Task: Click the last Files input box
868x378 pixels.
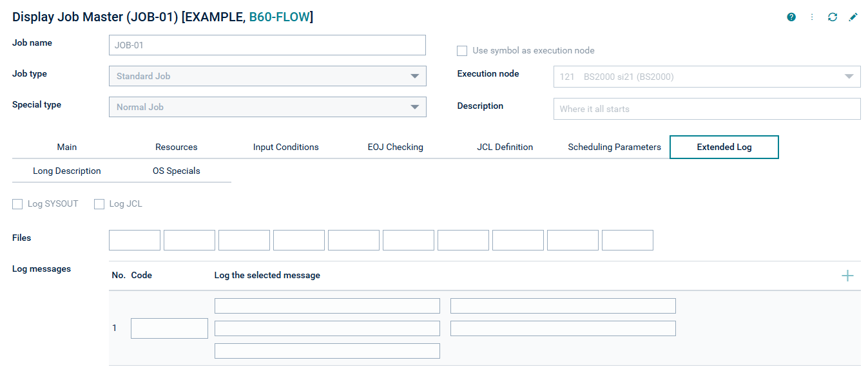Action: click(x=628, y=240)
